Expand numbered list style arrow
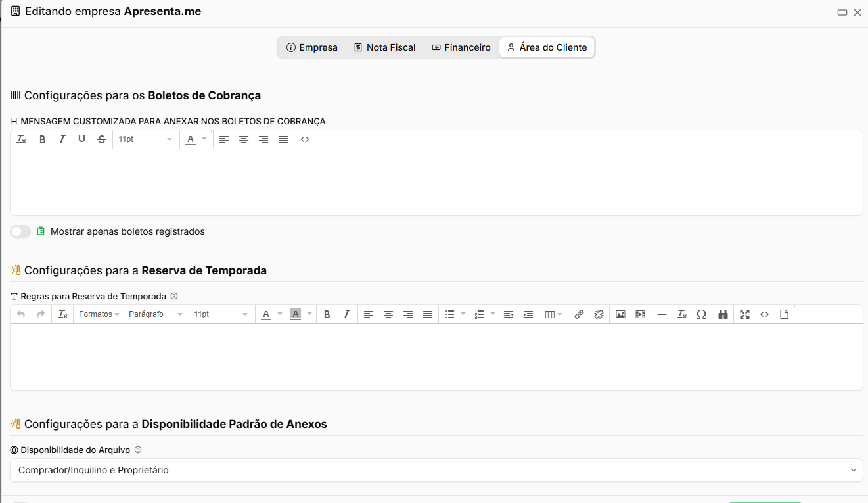Screen dimensions: 868x503 493,314
